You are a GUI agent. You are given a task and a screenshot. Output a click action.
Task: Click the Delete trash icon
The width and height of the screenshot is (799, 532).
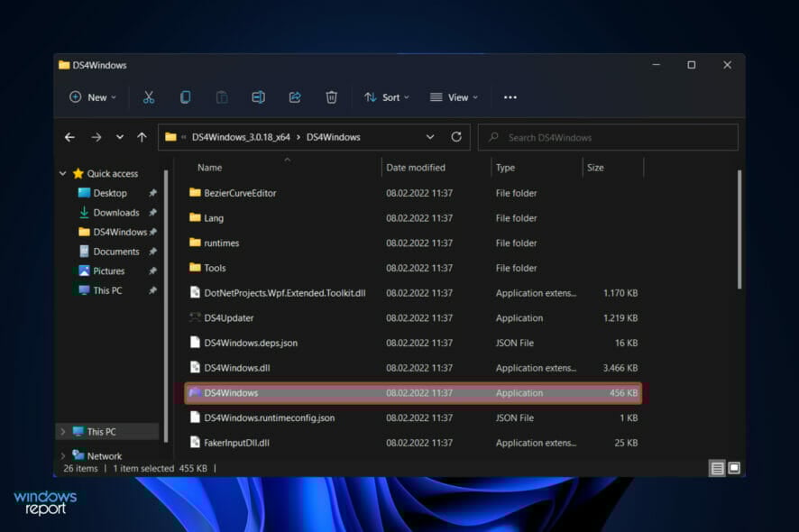pos(331,97)
